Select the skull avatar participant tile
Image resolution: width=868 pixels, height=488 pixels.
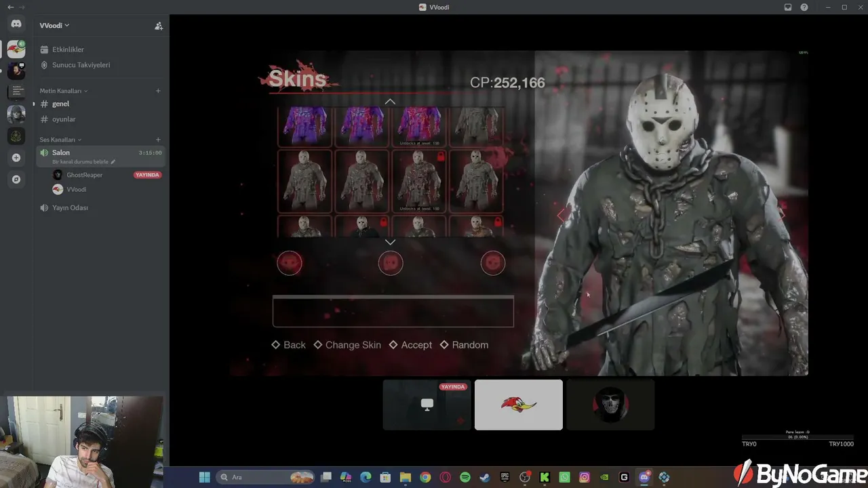click(x=610, y=405)
